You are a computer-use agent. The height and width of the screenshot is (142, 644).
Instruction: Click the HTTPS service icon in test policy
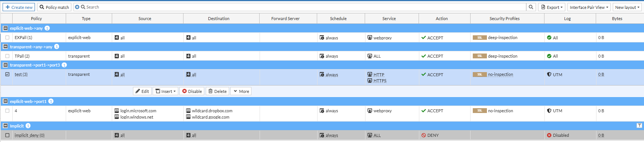click(x=370, y=81)
